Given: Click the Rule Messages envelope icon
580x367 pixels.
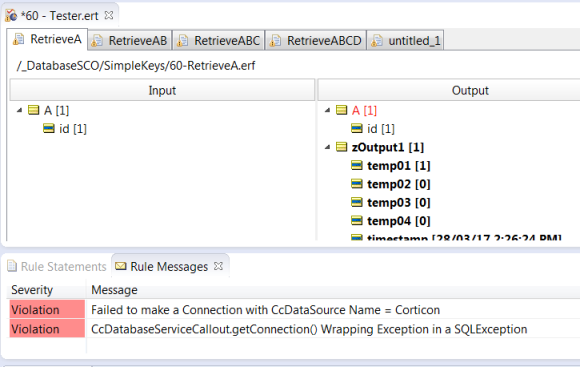Looking at the screenshot, I should (x=121, y=266).
